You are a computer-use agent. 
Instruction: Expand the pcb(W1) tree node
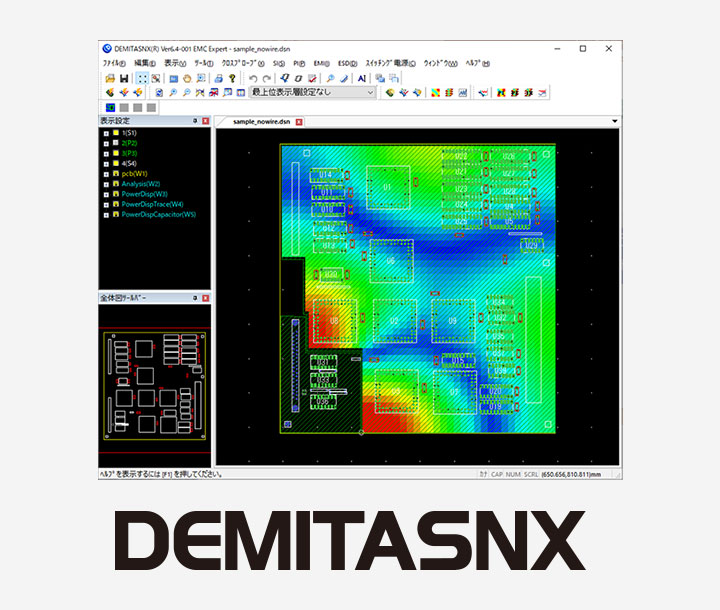pyautogui.click(x=106, y=175)
